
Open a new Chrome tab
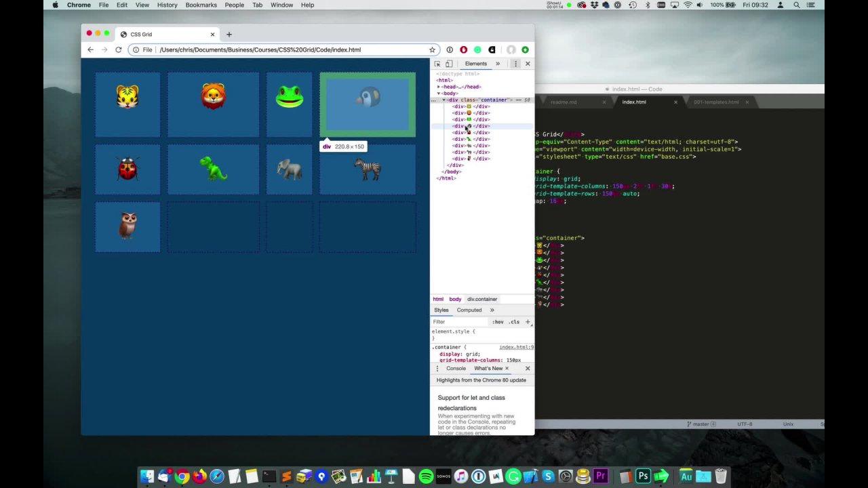(x=229, y=35)
